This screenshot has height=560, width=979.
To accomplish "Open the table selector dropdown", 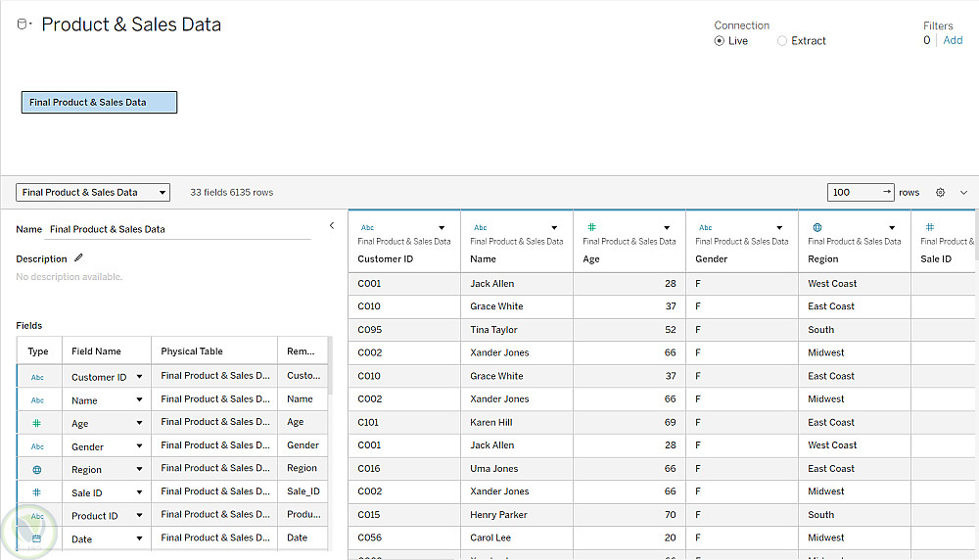I will click(x=93, y=192).
